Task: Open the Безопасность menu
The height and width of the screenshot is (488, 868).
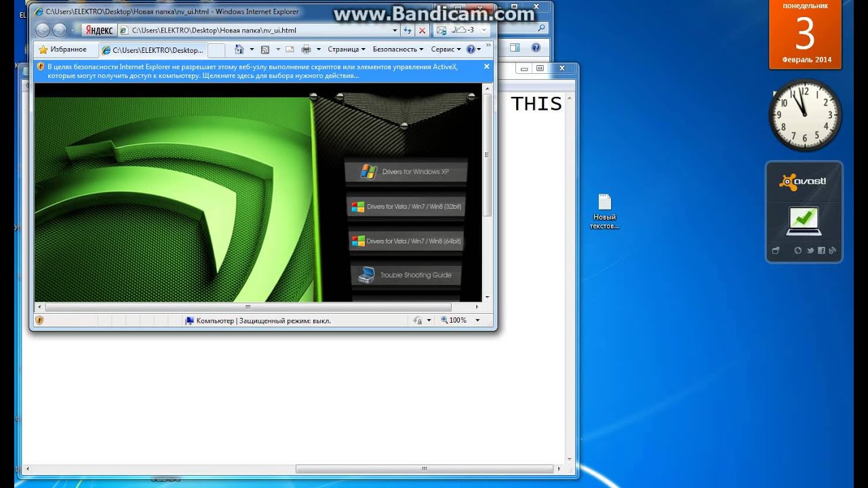Action: (x=397, y=49)
